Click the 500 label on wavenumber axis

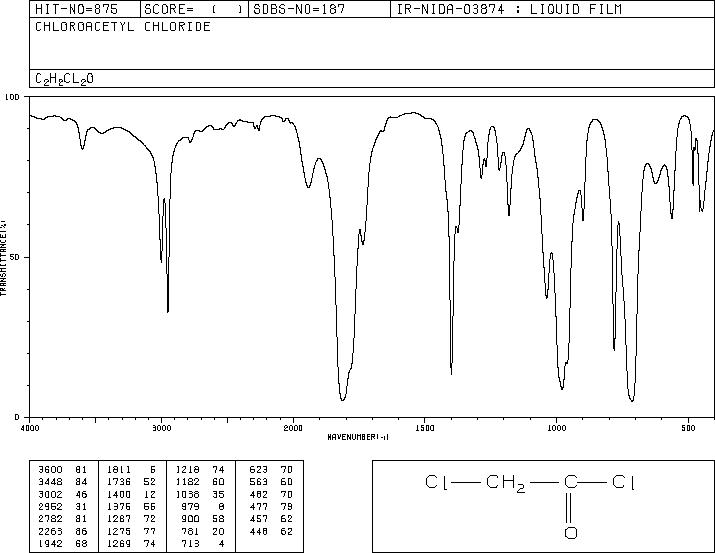689,428
